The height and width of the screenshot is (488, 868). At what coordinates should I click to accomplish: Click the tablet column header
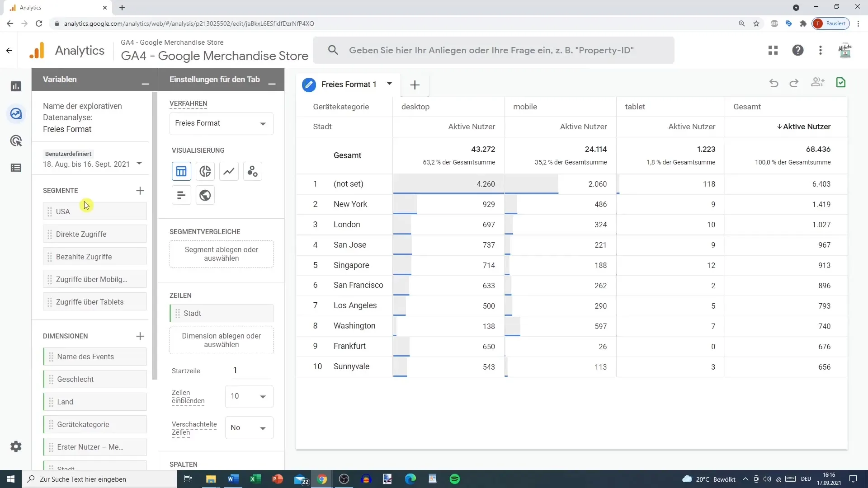click(635, 107)
